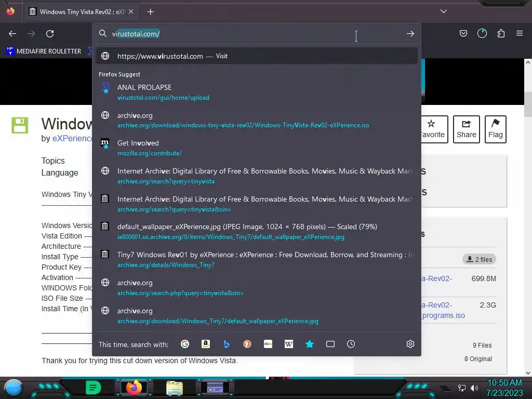The width and height of the screenshot is (532, 399).
Task: Click the Firefox taskbar icon
Action: pos(134,388)
